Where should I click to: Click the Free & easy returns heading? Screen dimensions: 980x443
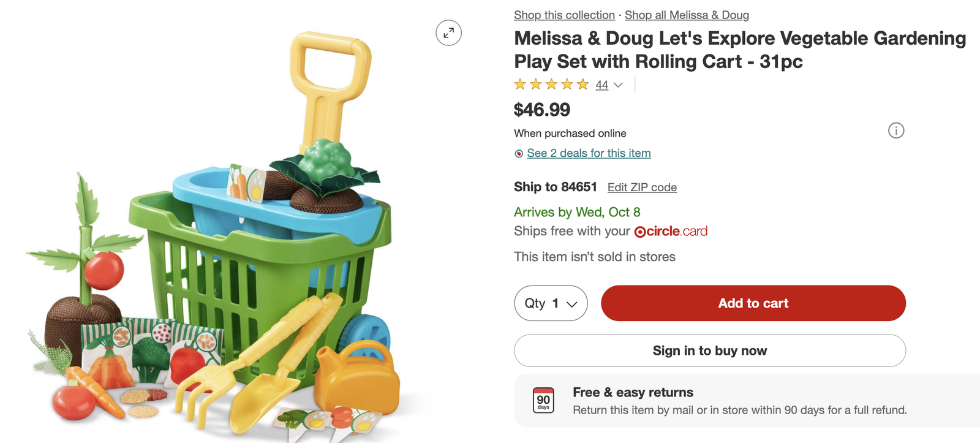click(x=633, y=392)
